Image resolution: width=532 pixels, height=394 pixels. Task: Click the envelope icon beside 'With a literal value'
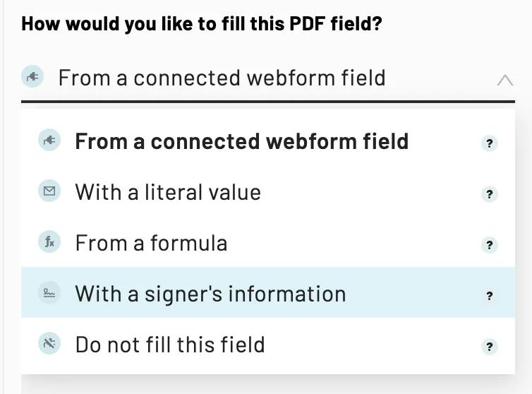49,191
